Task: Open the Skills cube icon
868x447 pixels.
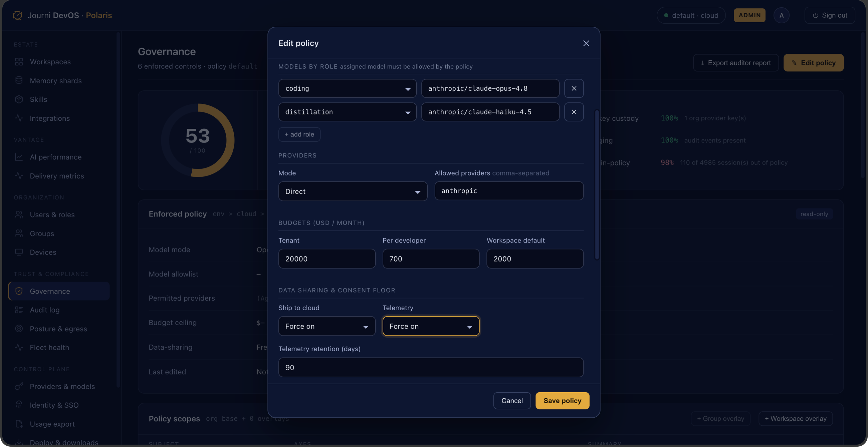Action: [x=19, y=99]
